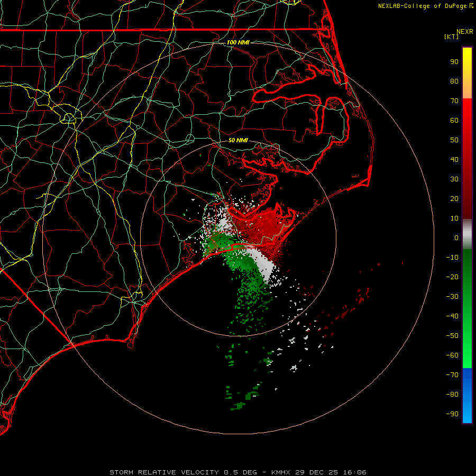Click the -80 value on the velocity scale

coord(452,395)
